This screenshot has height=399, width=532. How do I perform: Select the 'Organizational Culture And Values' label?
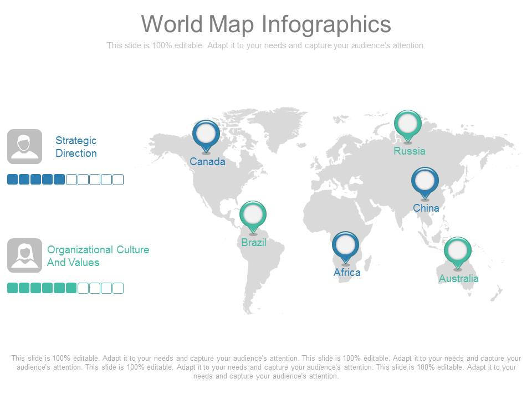[98, 256]
